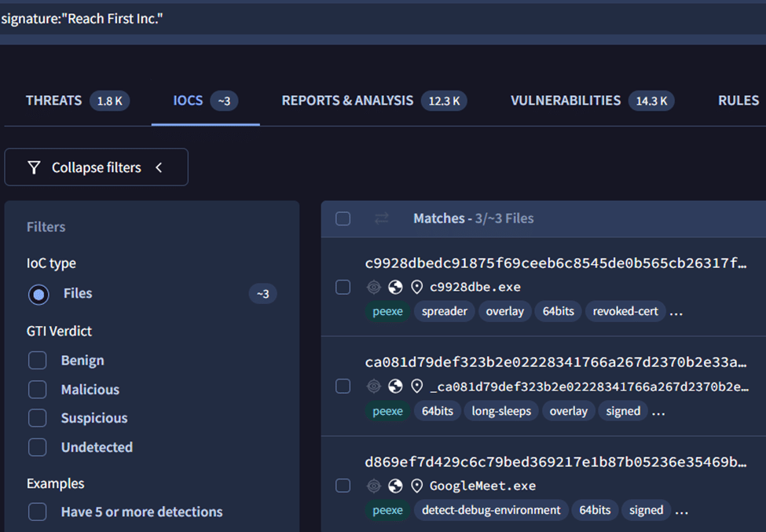
Task: Open the Vulnerabilities tab
Action: pos(565,101)
